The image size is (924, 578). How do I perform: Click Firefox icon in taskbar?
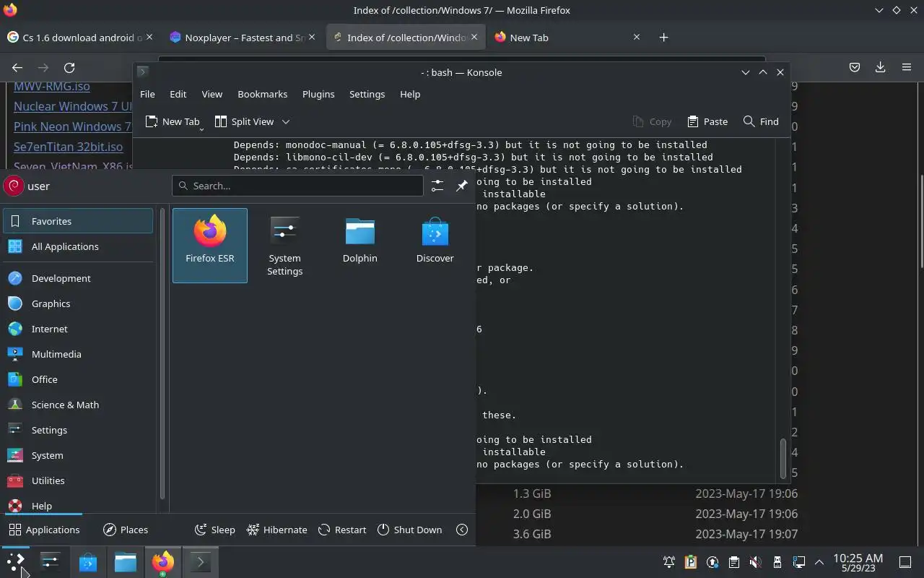tap(162, 561)
